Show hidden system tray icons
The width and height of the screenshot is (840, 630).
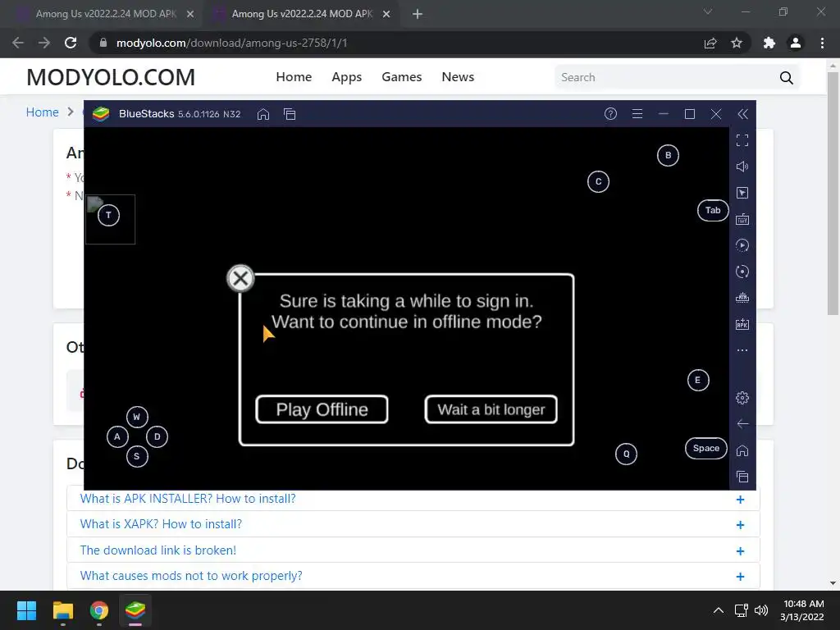[719, 610]
